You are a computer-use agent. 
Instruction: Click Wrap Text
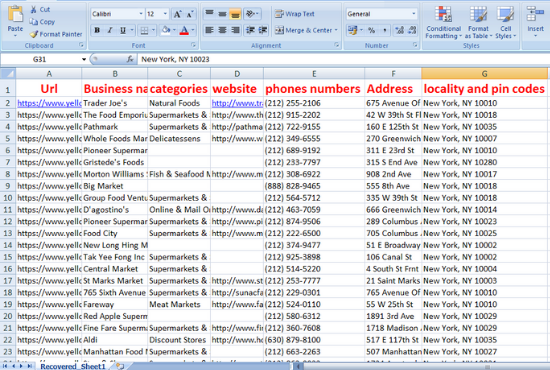[x=295, y=14]
